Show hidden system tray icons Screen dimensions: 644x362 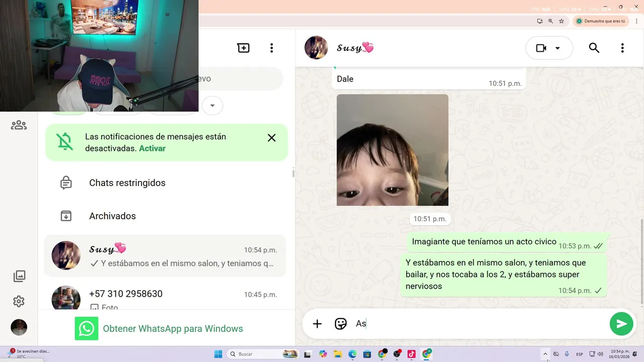(545, 354)
